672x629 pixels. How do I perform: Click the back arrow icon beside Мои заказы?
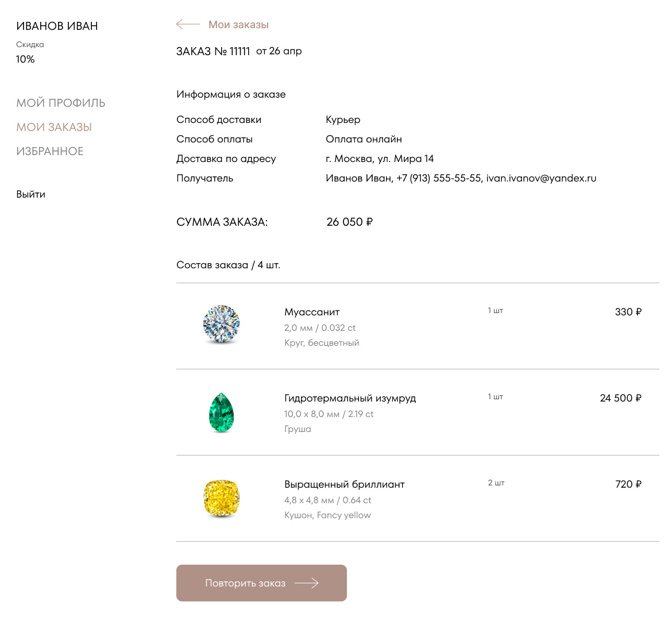click(188, 24)
